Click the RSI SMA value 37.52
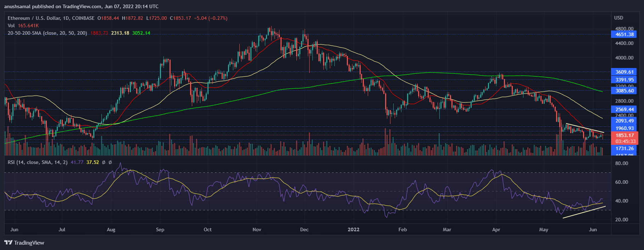644x250 pixels. [x=93, y=162]
